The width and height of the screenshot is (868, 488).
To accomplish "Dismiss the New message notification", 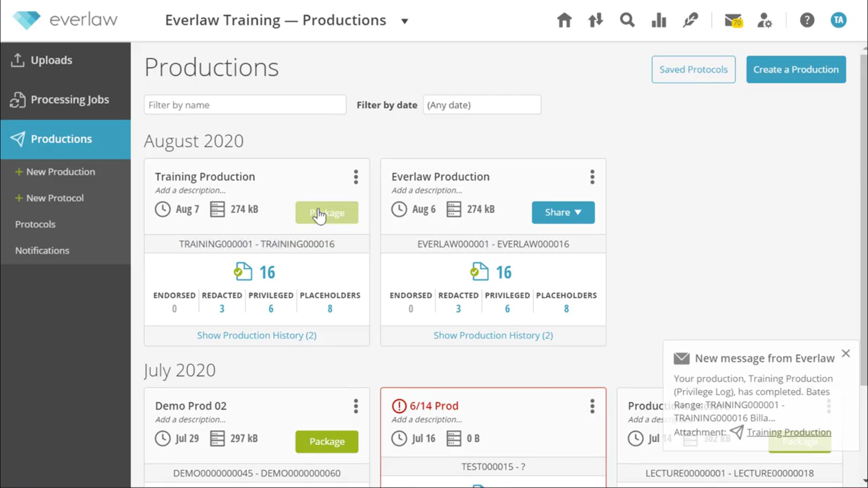I will tap(846, 354).
